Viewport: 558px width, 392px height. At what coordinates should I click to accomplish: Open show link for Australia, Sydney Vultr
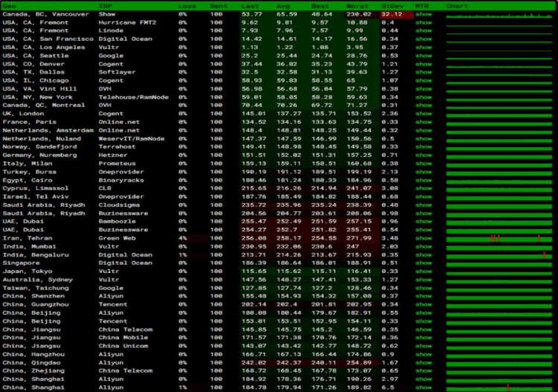click(423, 280)
